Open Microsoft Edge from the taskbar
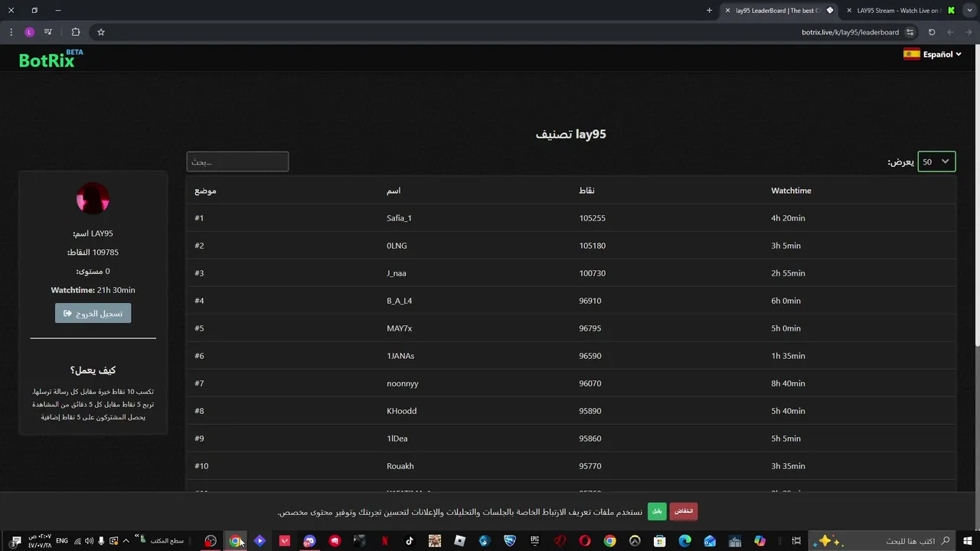The height and width of the screenshot is (551, 980). 684,541
